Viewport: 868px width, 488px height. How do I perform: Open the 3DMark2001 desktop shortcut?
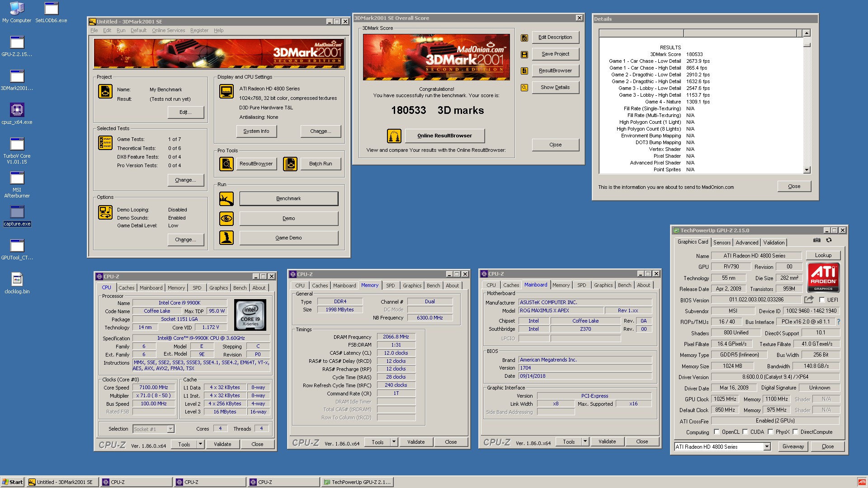(x=17, y=80)
